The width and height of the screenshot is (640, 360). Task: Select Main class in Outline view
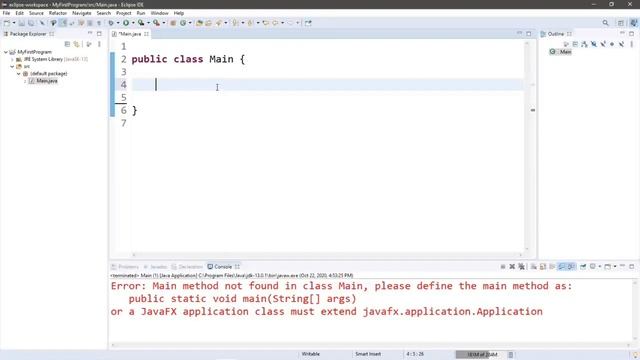(x=561, y=51)
